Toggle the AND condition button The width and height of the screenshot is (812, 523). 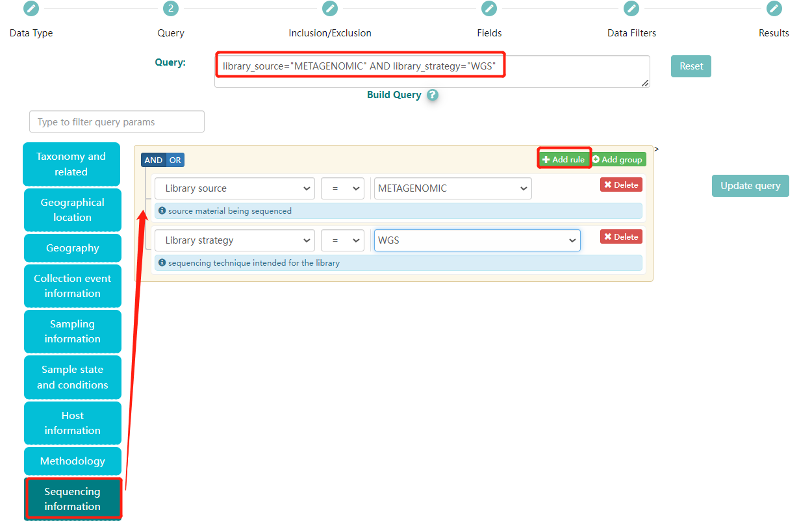pyautogui.click(x=153, y=160)
